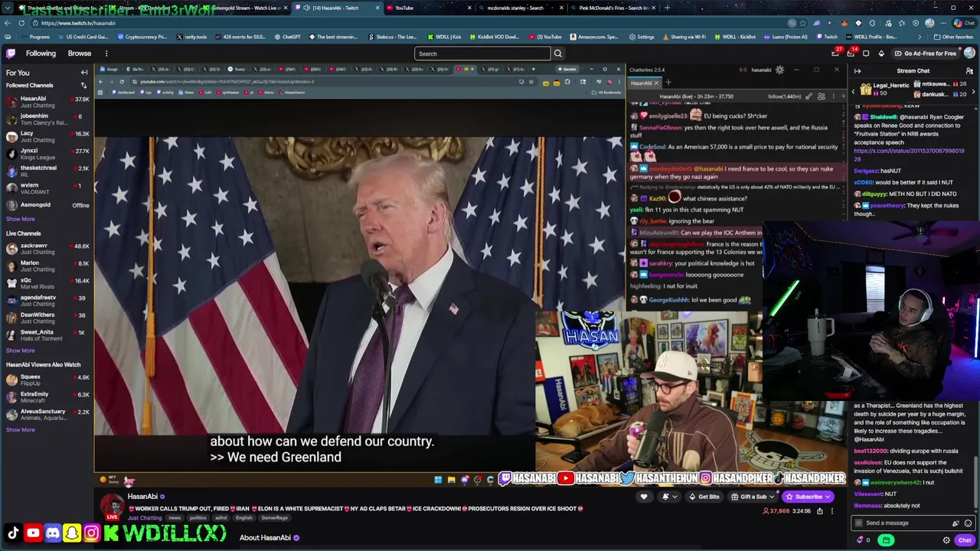Open the Following page

[41, 54]
